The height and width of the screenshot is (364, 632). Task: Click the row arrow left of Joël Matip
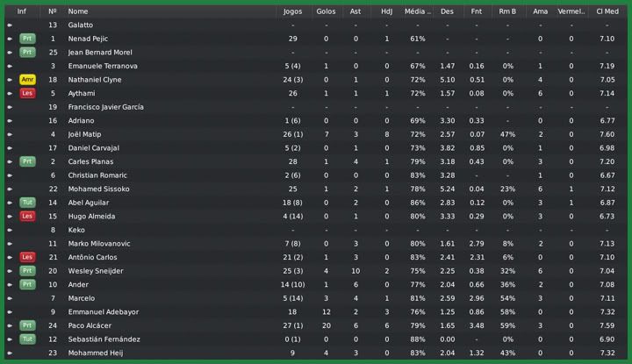[x=10, y=134]
